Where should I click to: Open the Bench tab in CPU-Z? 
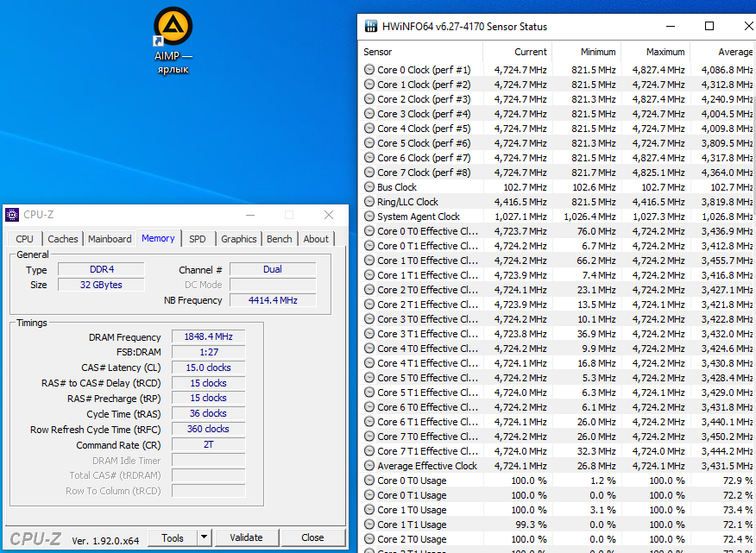click(x=279, y=239)
